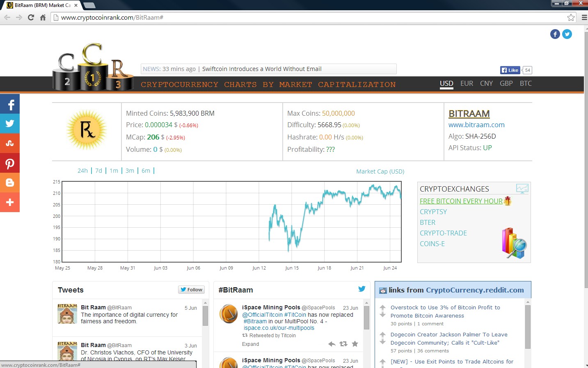Switch currency to BTC
This screenshot has height=368, width=588.
pyautogui.click(x=526, y=83)
